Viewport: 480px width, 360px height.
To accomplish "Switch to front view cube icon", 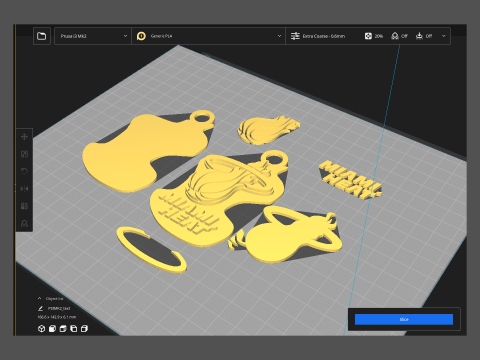I will coord(52,329).
